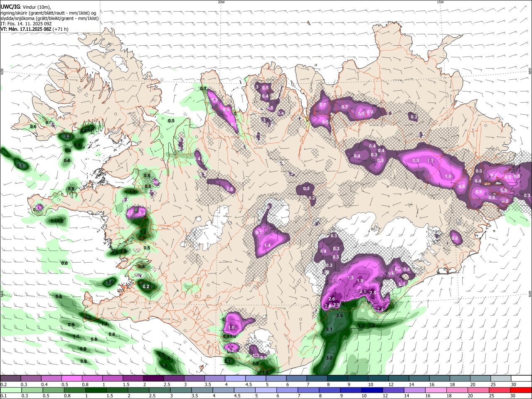
Task: Click the '2.2' rain value on Reykjanes peninsula
Action: tap(88, 318)
